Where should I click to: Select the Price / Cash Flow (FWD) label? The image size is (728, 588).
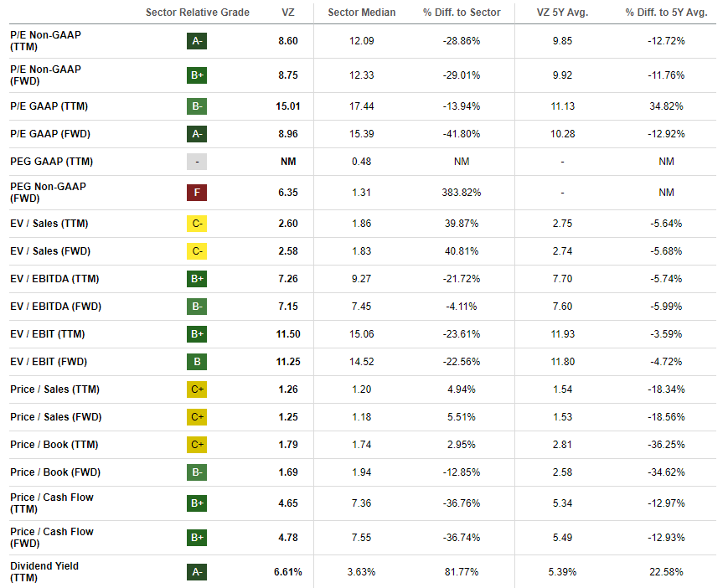click(x=52, y=538)
